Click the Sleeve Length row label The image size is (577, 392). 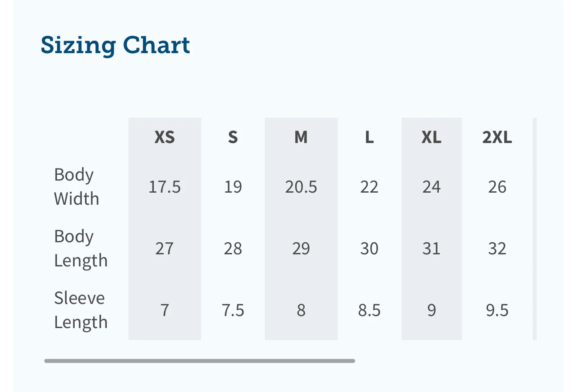tap(81, 310)
